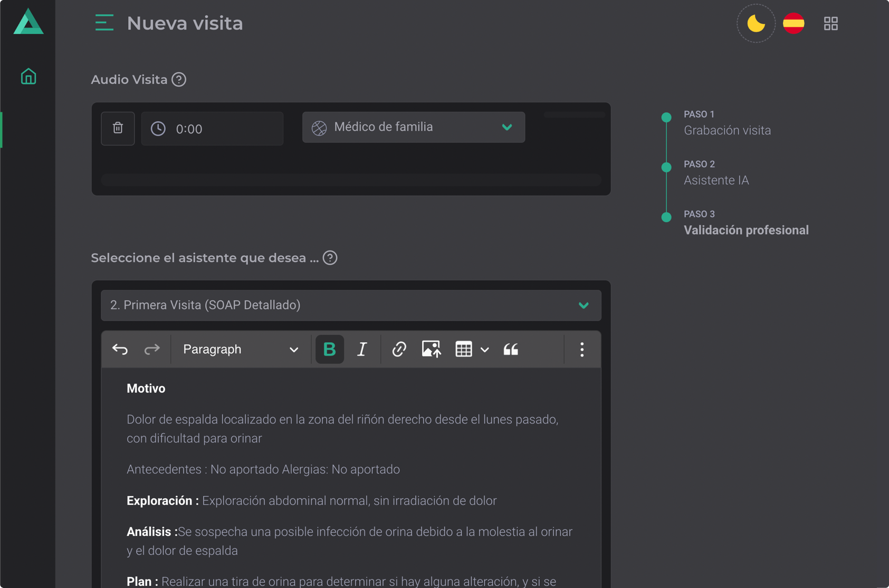Open the apps grid icon

pyautogui.click(x=830, y=24)
